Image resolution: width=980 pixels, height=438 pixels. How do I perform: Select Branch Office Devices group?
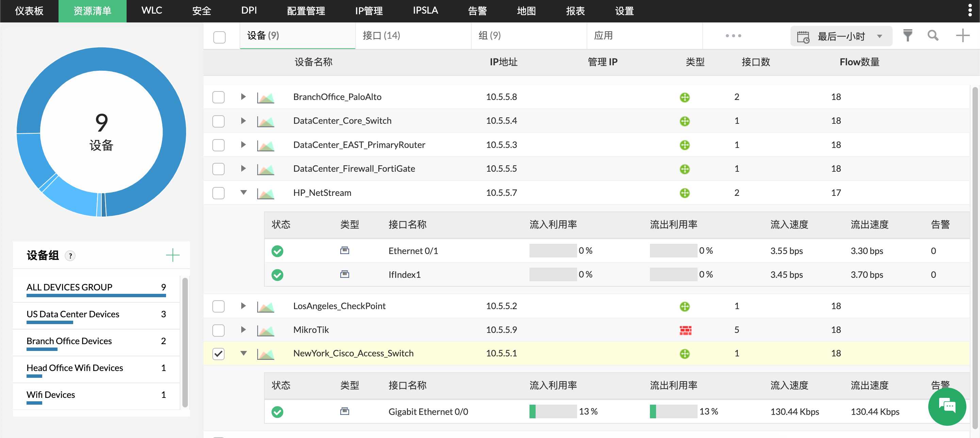click(x=96, y=342)
